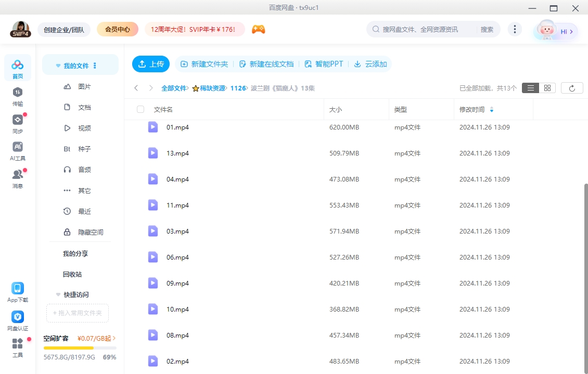Click the video icon of 08.mp4
This screenshot has width=588, height=374.
tap(152, 335)
